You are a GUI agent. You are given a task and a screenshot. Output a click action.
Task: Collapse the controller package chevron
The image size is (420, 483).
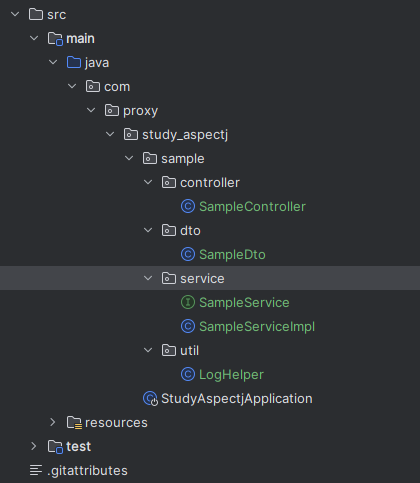click(x=148, y=182)
